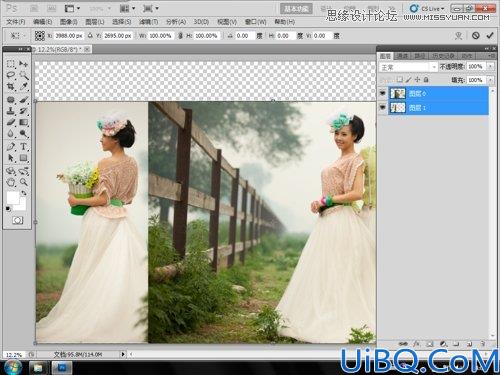Click the X position field
Viewport: 500px width, 375px height.
point(69,36)
